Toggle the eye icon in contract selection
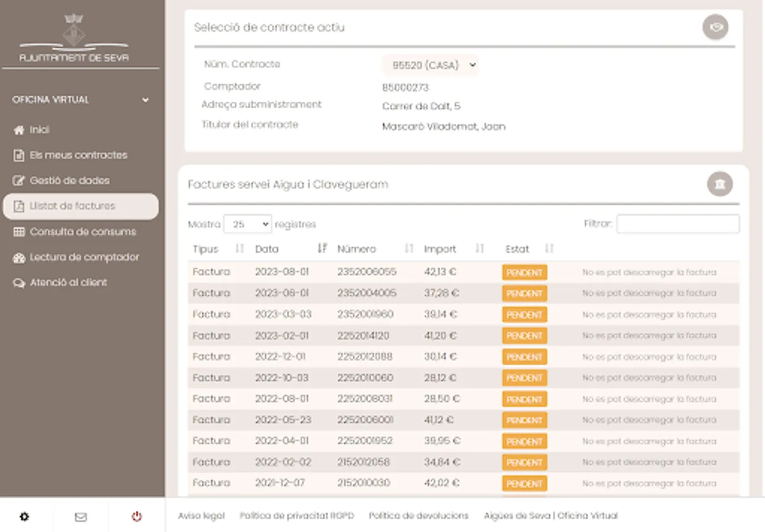The image size is (765, 532). click(x=715, y=27)
